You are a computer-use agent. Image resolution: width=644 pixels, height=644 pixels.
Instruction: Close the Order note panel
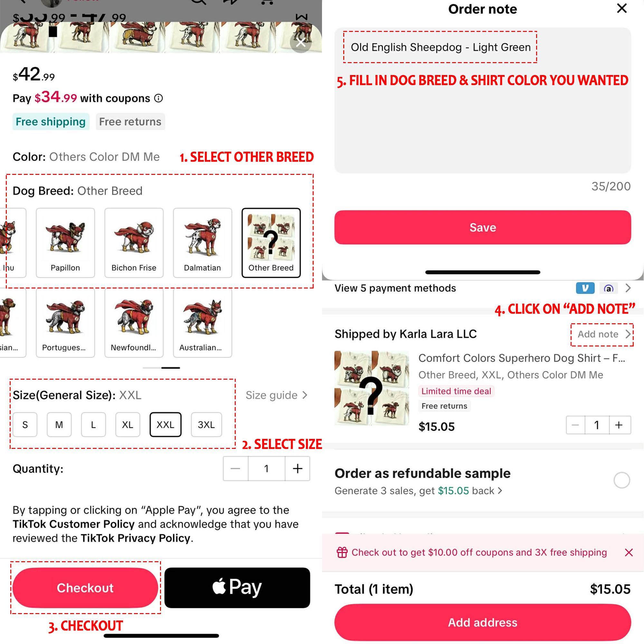tap(622, 8)
